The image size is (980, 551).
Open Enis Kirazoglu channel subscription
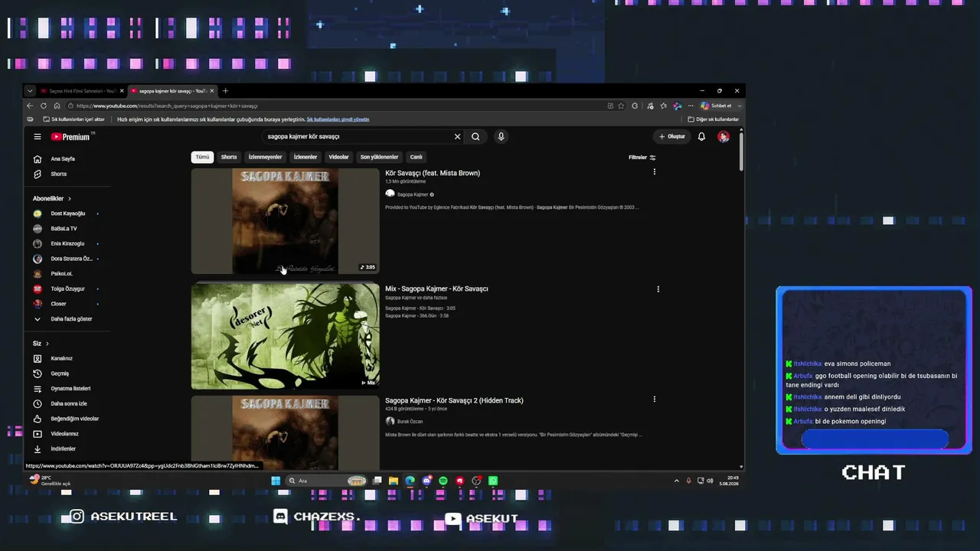67,243
